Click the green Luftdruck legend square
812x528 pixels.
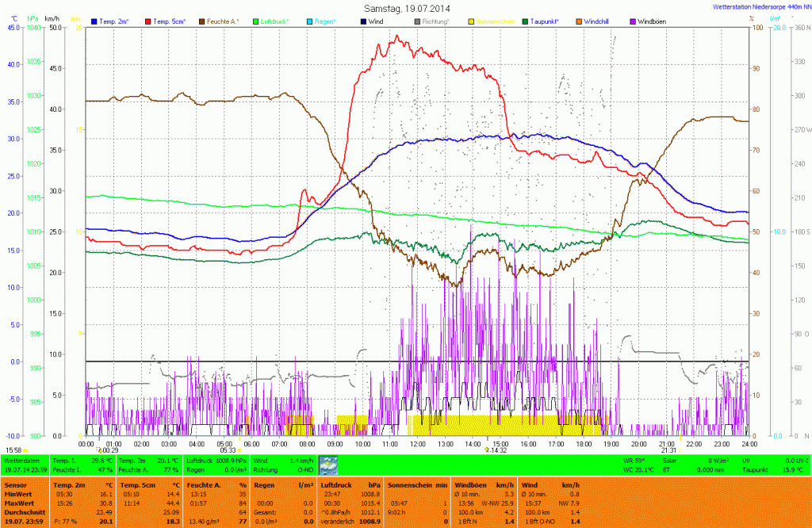[x=255, y=21]
